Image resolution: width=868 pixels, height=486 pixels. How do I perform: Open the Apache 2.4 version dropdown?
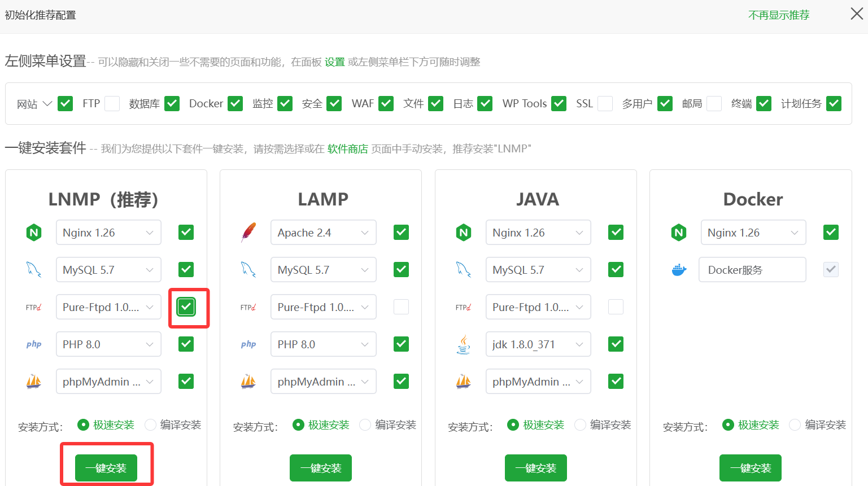click(x=323, y=233)
